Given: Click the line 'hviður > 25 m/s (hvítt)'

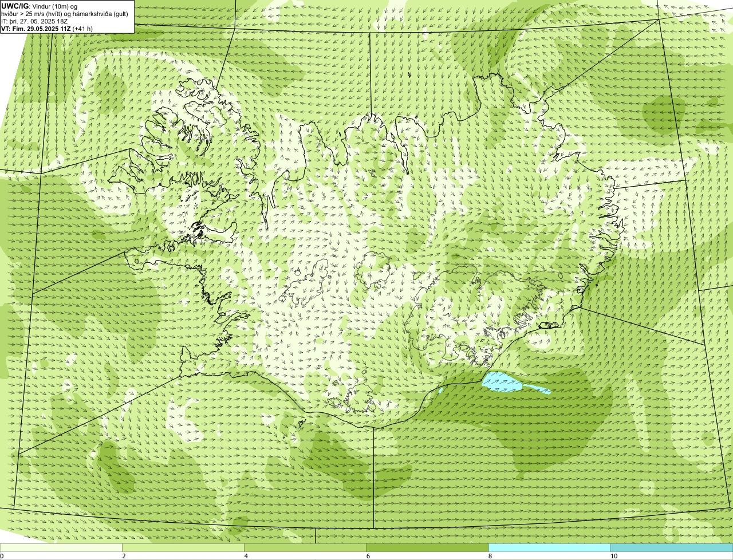Looking at the screenshot, I should coord(64,14).
